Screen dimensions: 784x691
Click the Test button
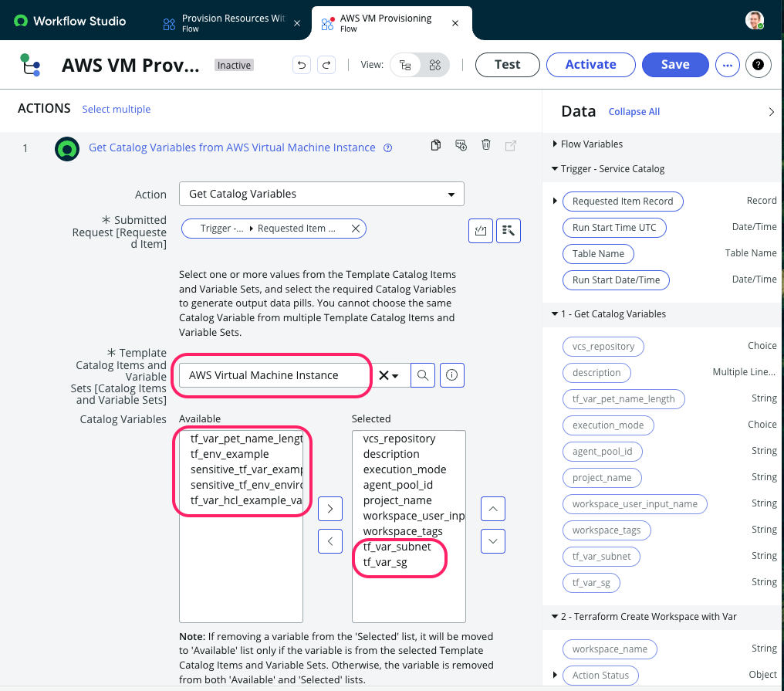pos(507,65)
